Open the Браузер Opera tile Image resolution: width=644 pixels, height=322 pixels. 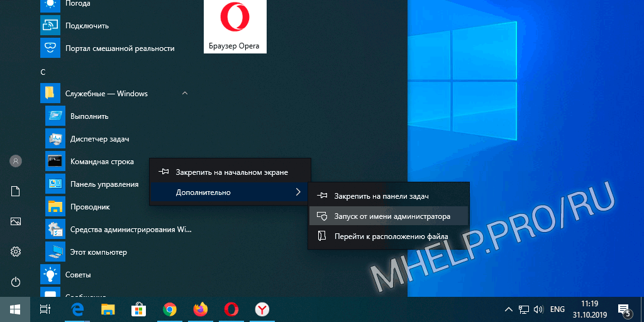pyautogui.click(x=235, y=25)
